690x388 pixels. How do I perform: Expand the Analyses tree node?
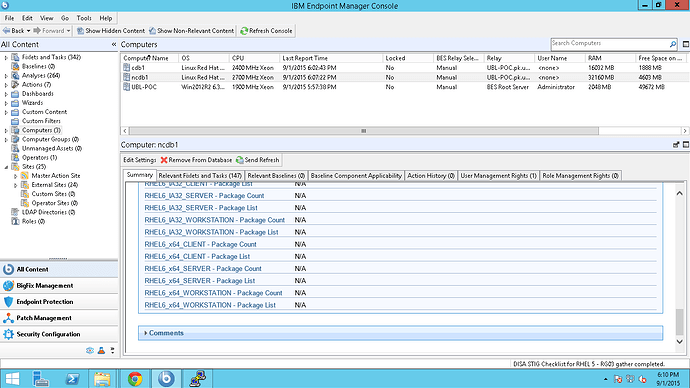pyautogui.click(x=6, y=76)
